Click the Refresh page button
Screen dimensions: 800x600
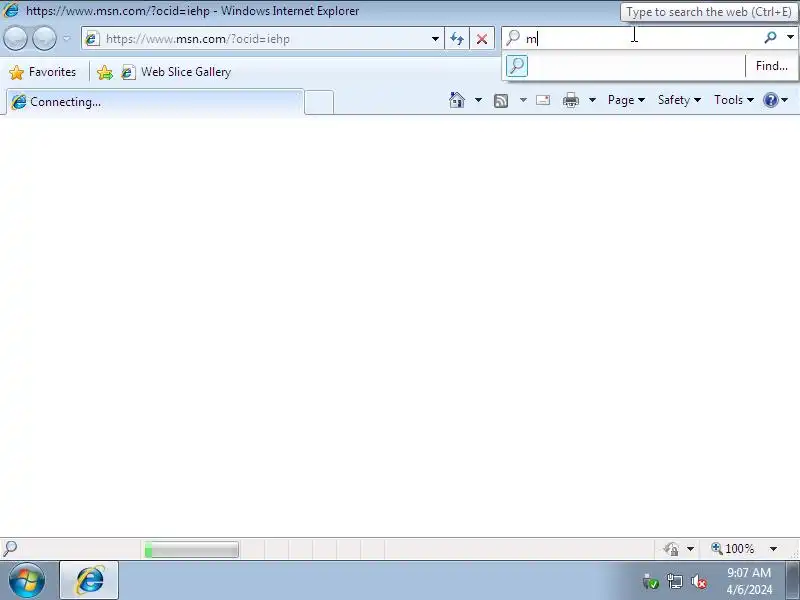tap(457, 39)
